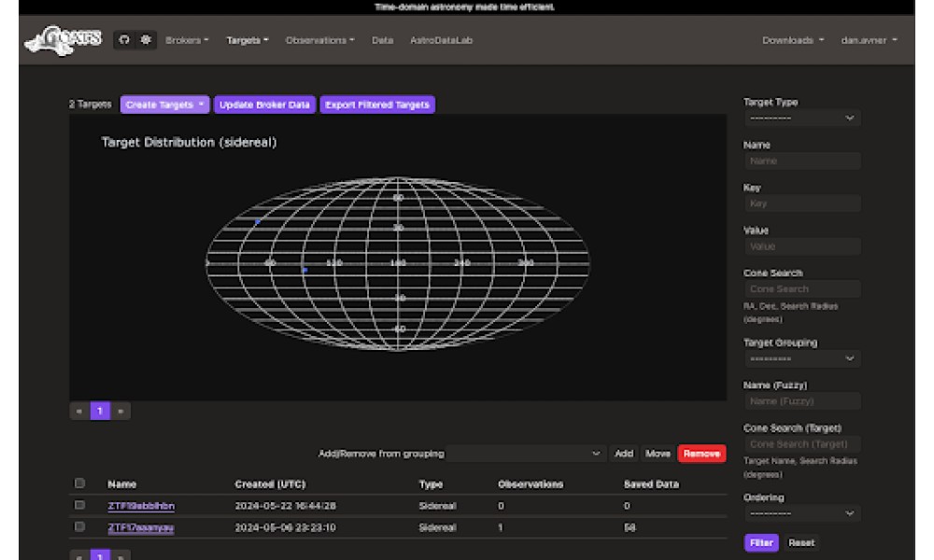Image resolution: width=934 pixels, height=560 pixels.
Task: Click the Name filter input field
Action: pos(801,161)
